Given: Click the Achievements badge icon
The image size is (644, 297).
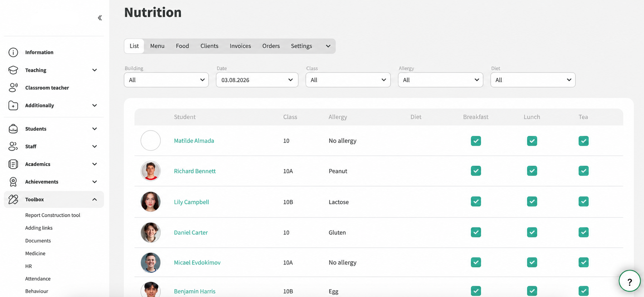Looking at the screenshot, I should point(13,182).
